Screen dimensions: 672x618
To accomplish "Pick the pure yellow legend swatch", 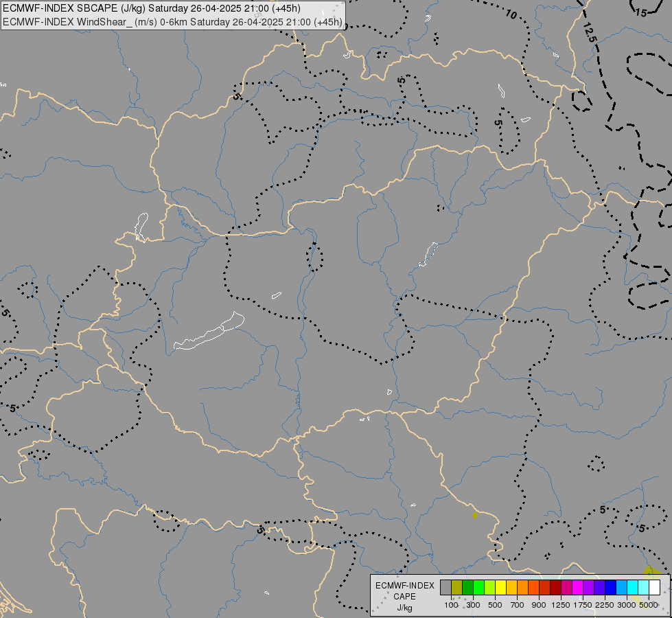I will click(x=500, y=588).
